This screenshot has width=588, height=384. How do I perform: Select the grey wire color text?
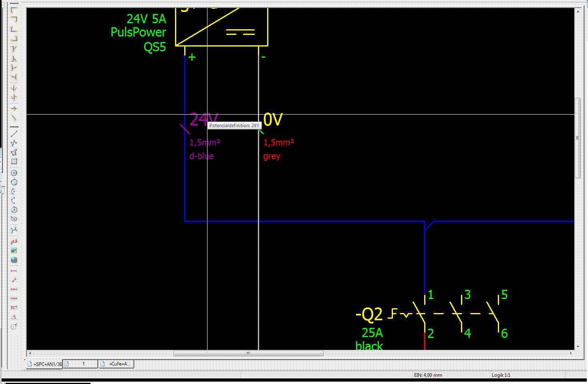[272, 156]
